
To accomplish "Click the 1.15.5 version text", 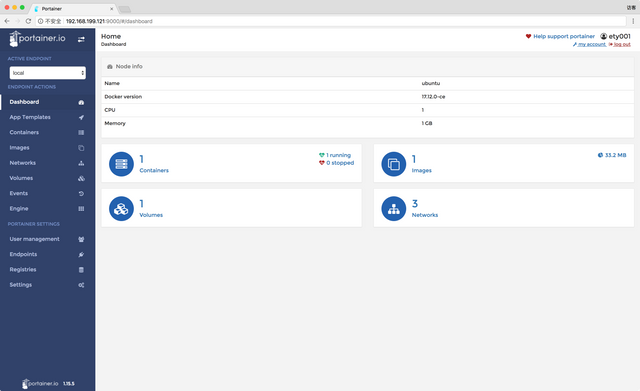I will pyautogui.click(x=69, y=384).
